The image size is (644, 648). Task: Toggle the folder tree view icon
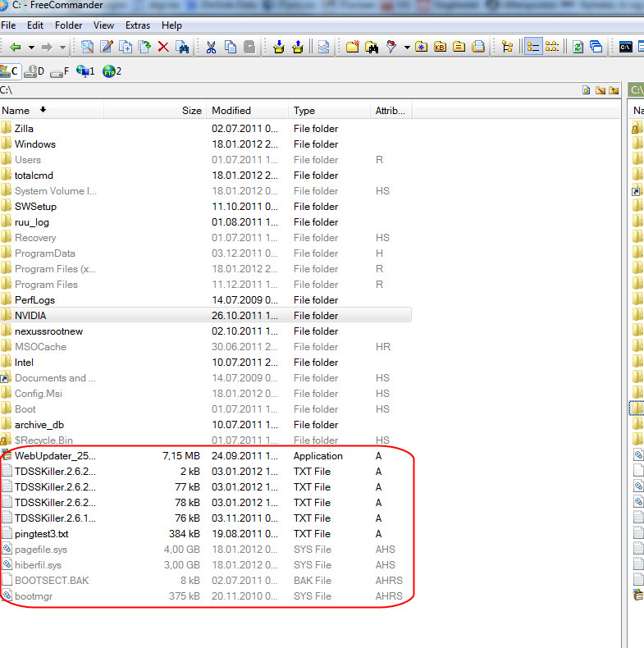point(507,47)
